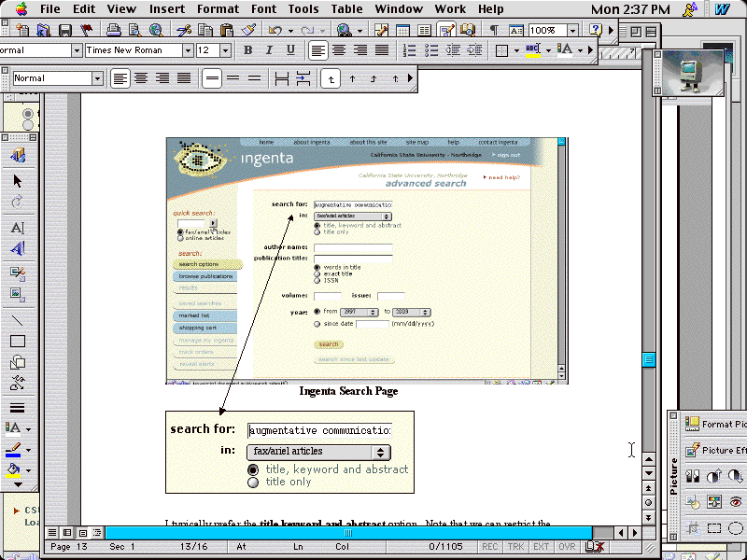
Task: Open the Highlight color dropdown arrow
Action: [548, 50]
